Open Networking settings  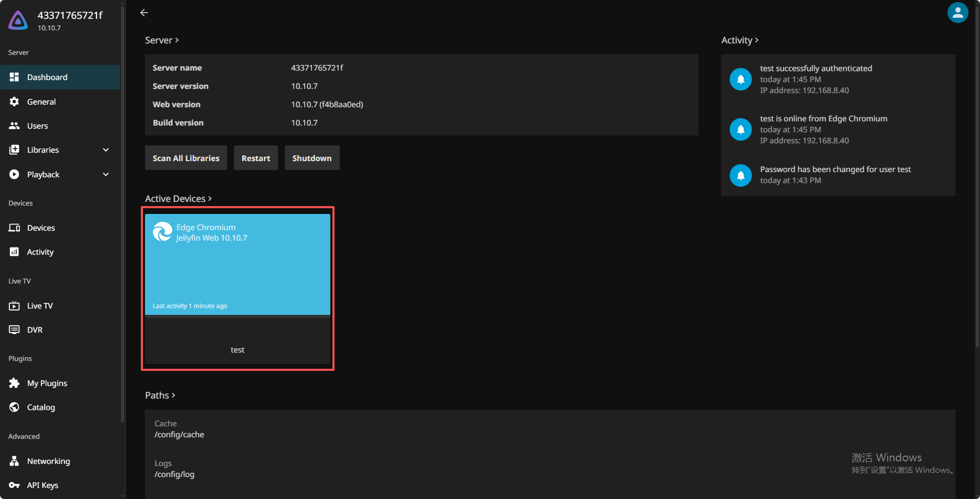pyautogui.click(x=60, y=461)
